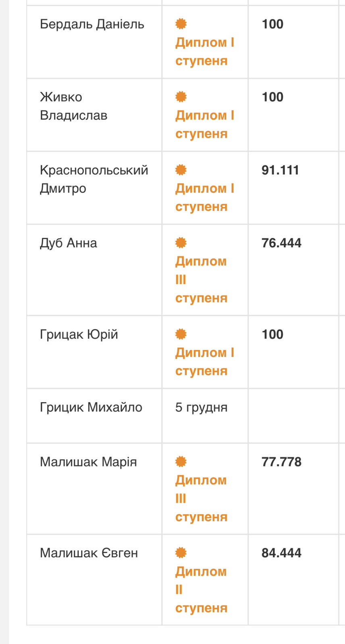Click the award badge icon beside Грицак Юрій
This screenshot has height=644, width=345.
pyautogui.click(x=181, y=334)
